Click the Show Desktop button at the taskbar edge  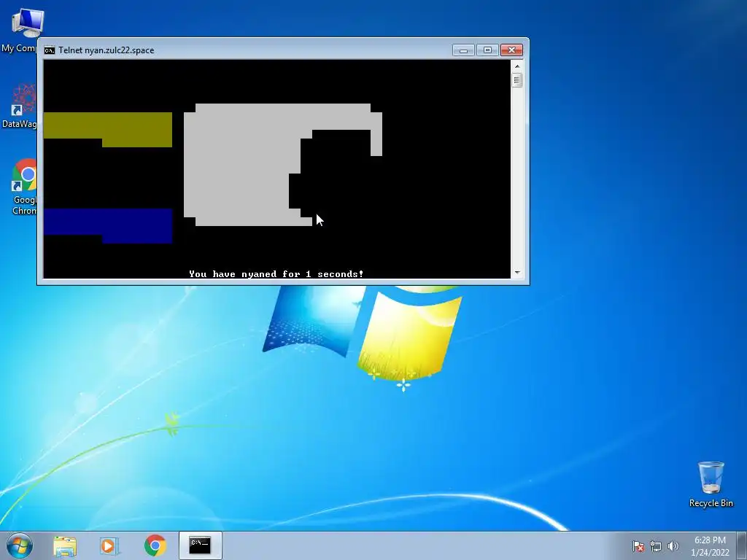click(742, 545)
